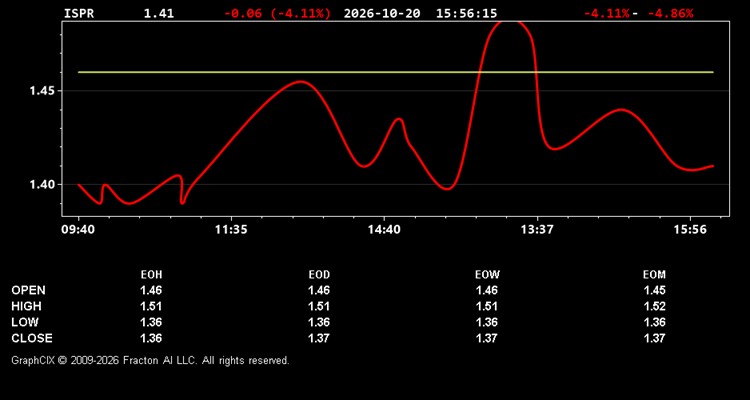
Task: Click the EOW column header
Action: coord(487,275)
